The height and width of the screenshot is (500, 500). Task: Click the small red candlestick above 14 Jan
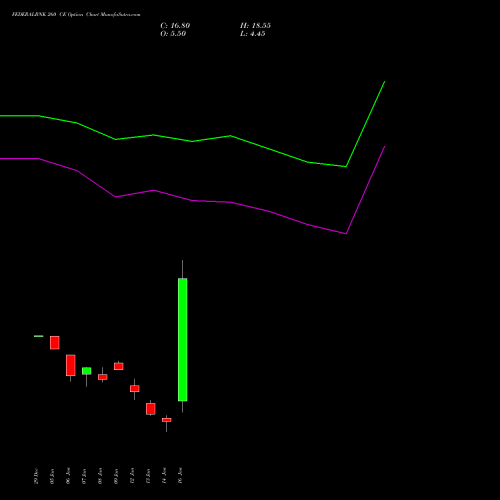click(167, 420)
